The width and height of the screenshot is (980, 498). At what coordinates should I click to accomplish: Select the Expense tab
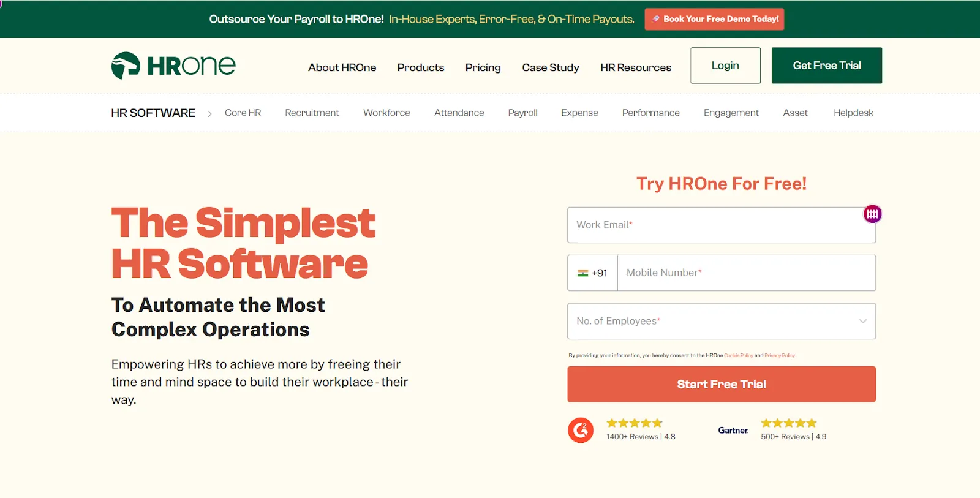(579, 113)
